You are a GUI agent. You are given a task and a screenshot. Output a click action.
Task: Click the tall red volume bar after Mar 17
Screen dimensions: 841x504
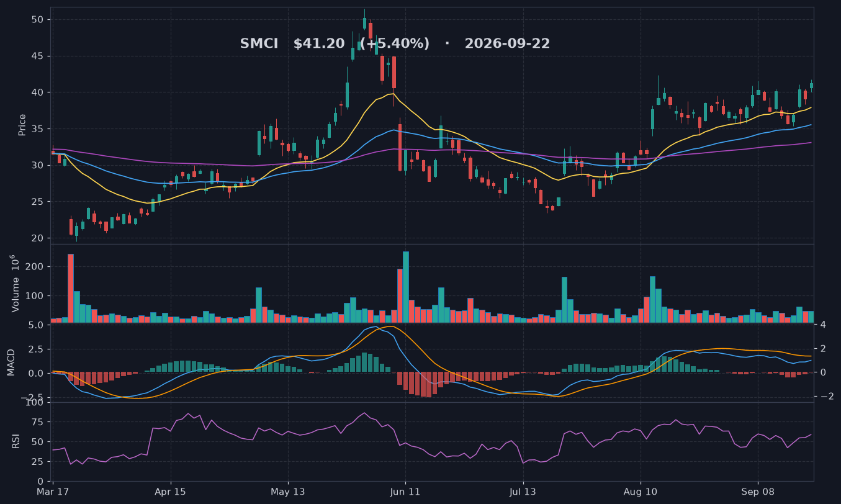pos(71,288)
